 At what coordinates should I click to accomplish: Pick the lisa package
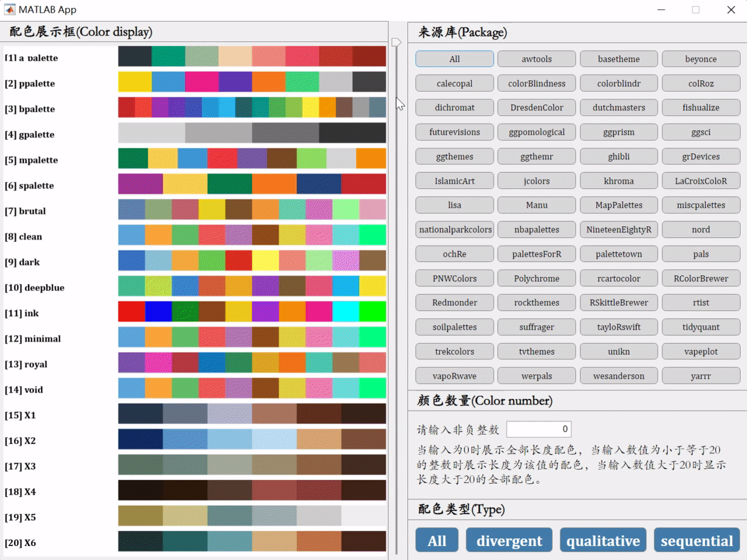pyautogui.click(x=455, y=205)
